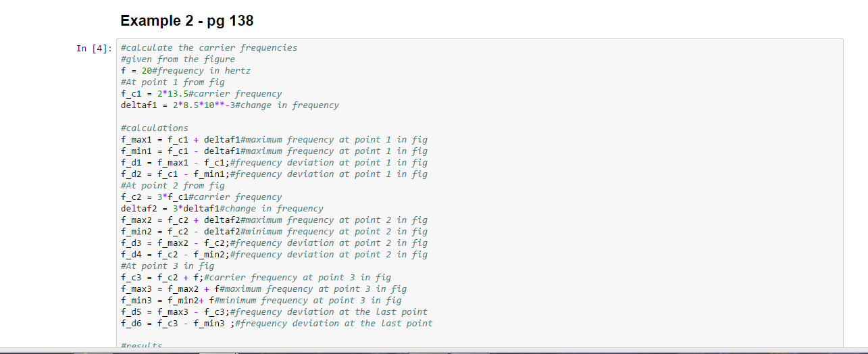Click the "f_c1 = 2*13.5" code line

pos(201,94)
